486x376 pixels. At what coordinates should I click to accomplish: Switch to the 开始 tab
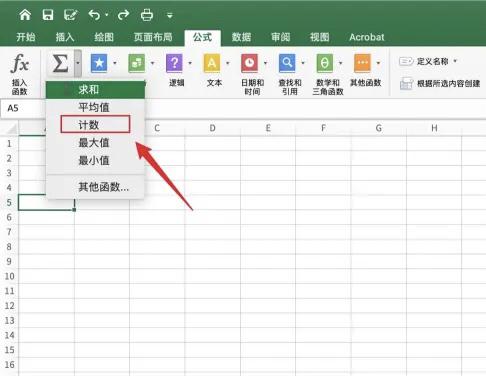26,37
